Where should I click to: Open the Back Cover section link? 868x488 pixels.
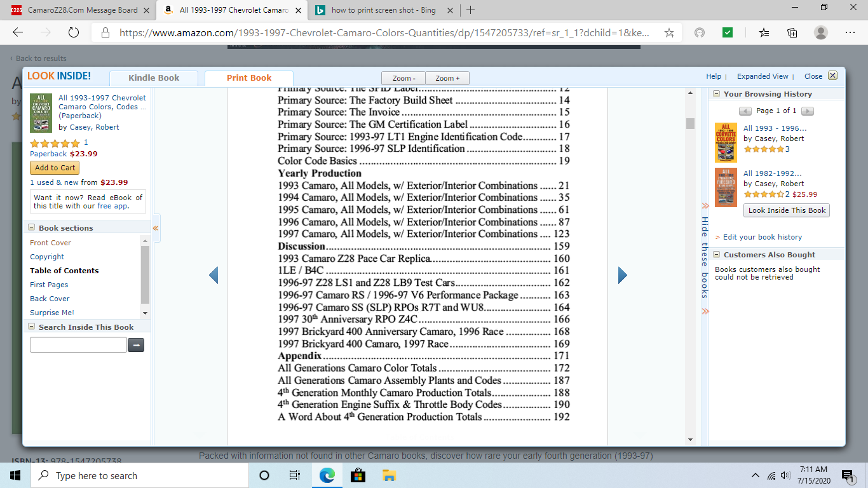click(50, 299)
